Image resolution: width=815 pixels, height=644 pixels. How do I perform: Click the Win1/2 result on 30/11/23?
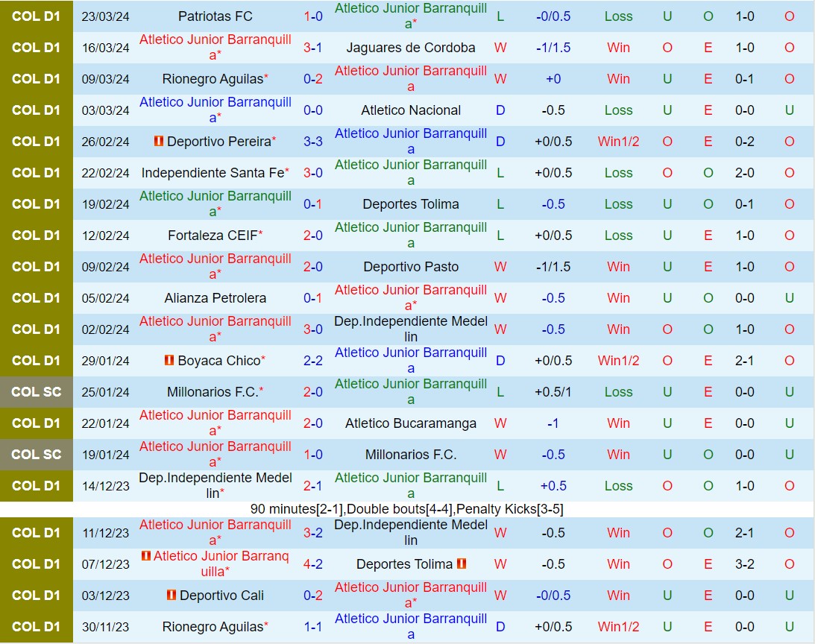coord(619,627)
